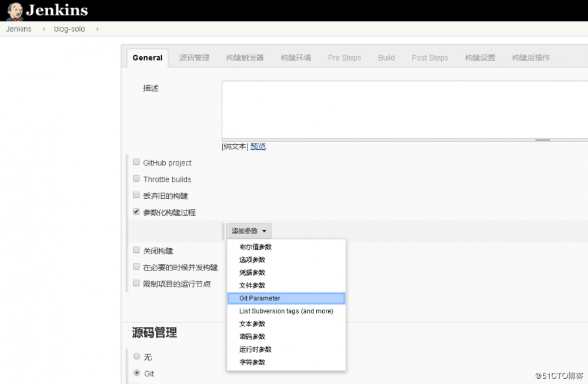Uncheck 参数化构建过程
This screenshot has width=588, height=384.
coord(136,212)
